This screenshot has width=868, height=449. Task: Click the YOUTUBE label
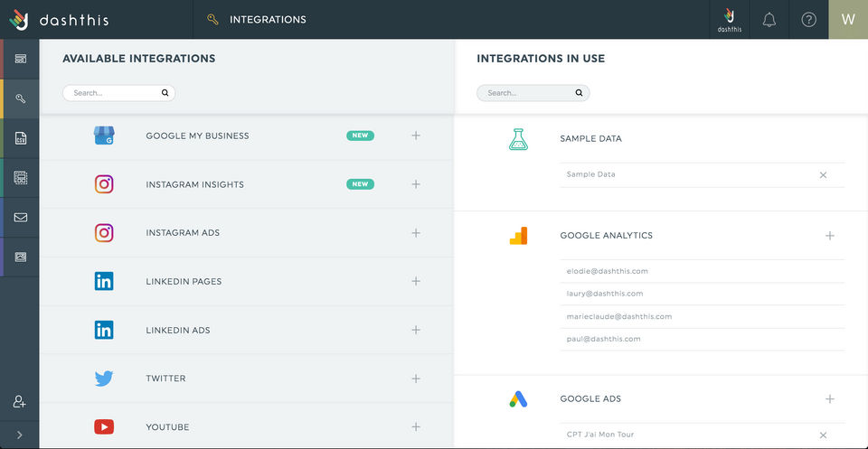[x=167, y=427]
